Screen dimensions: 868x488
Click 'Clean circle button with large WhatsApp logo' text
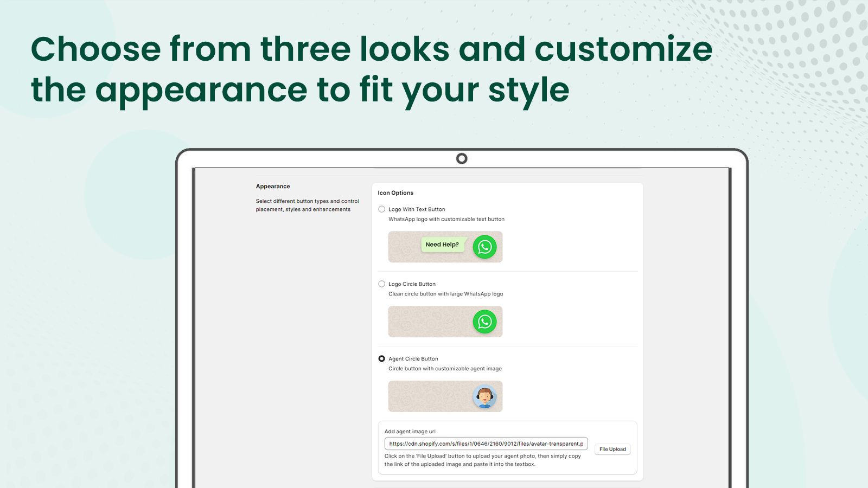pyautogui.click(x=445, y=294)
